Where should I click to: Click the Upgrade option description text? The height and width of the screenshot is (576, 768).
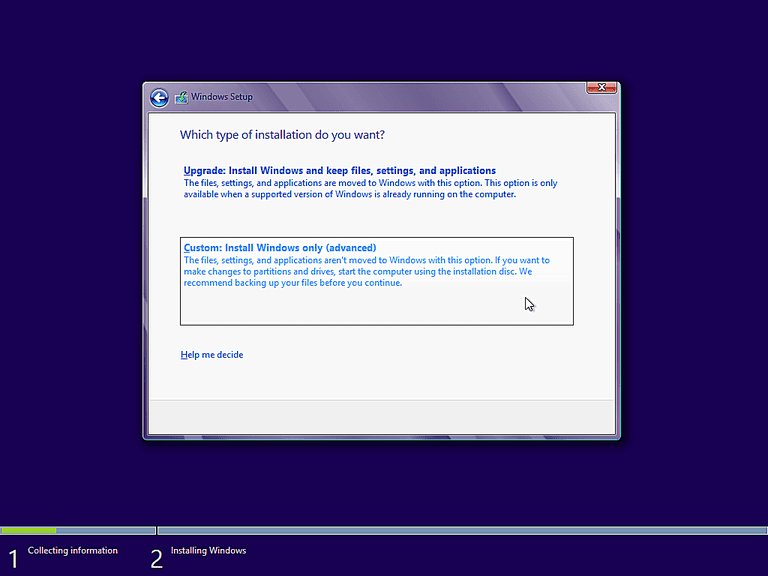pos(370,189)
